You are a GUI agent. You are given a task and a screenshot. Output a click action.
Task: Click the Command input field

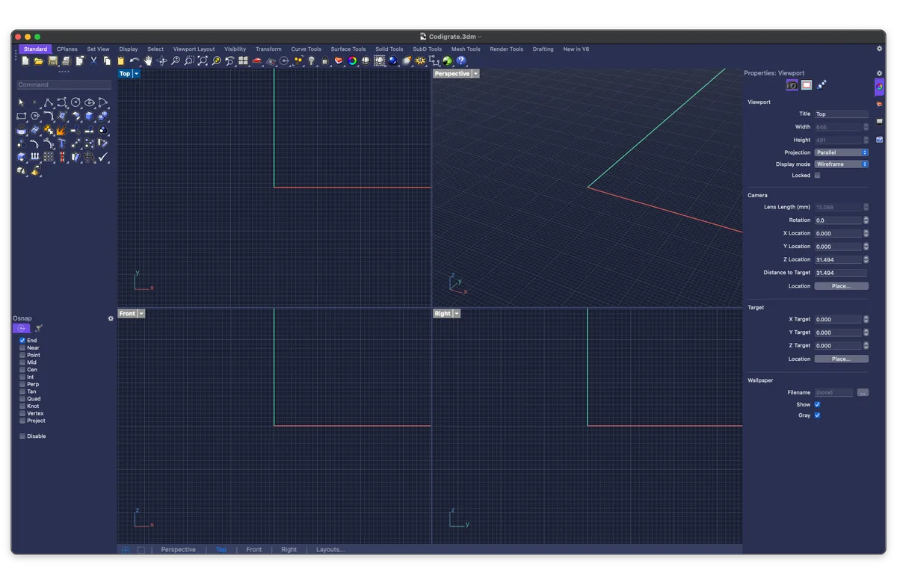click(x=64, y=85)
